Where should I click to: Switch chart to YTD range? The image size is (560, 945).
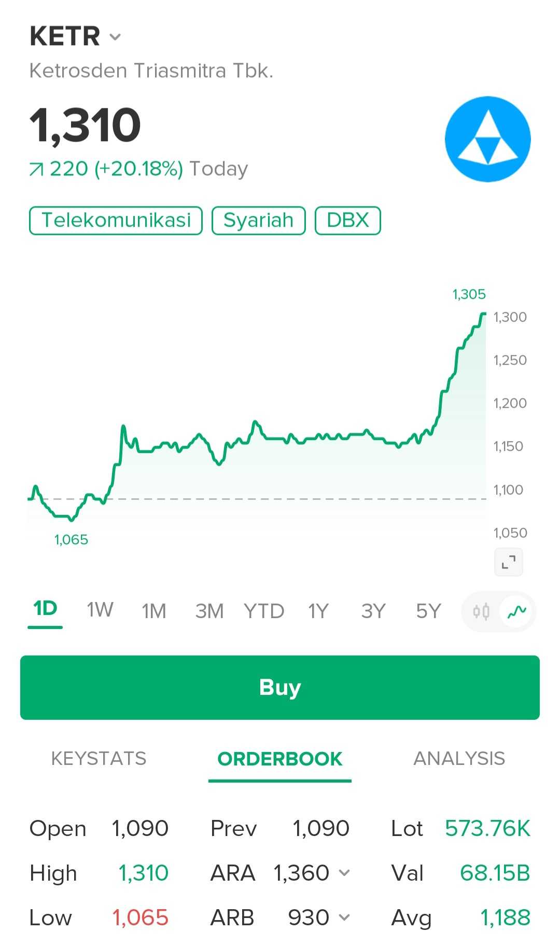tap(264, 611)
